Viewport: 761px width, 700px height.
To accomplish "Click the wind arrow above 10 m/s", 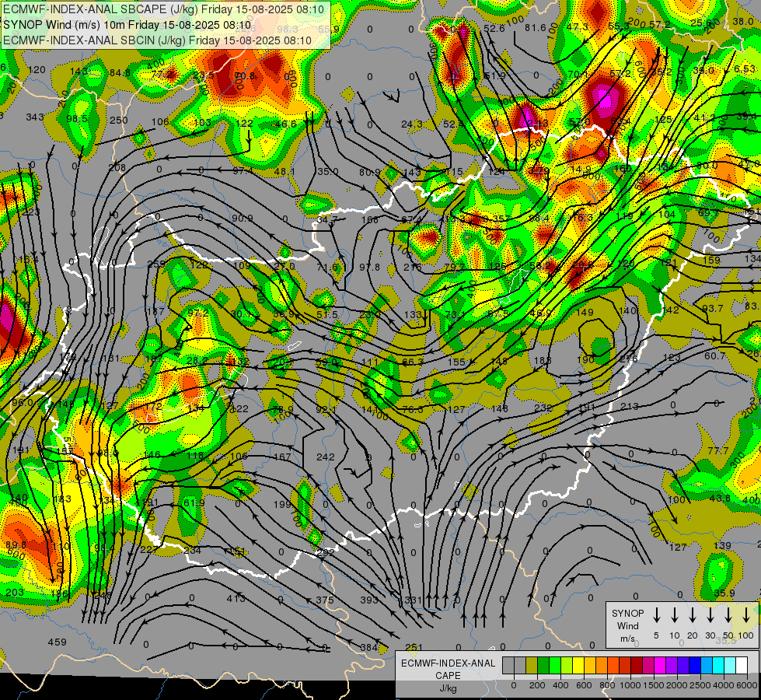I will pos(675,615).
